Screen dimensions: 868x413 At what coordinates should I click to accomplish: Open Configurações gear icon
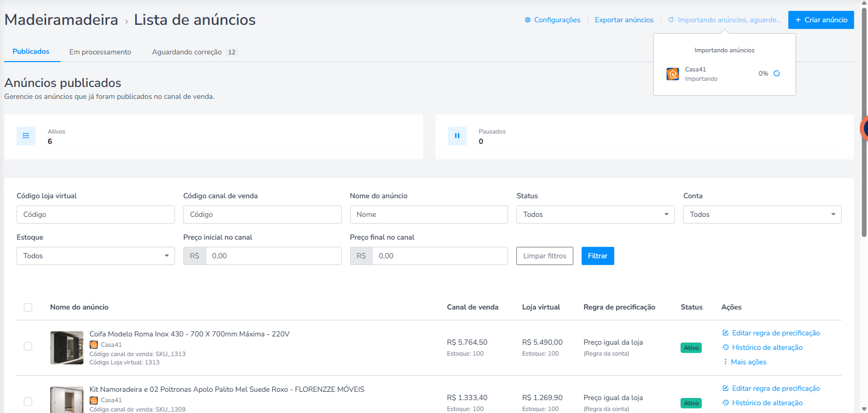(x=528, y=20)
